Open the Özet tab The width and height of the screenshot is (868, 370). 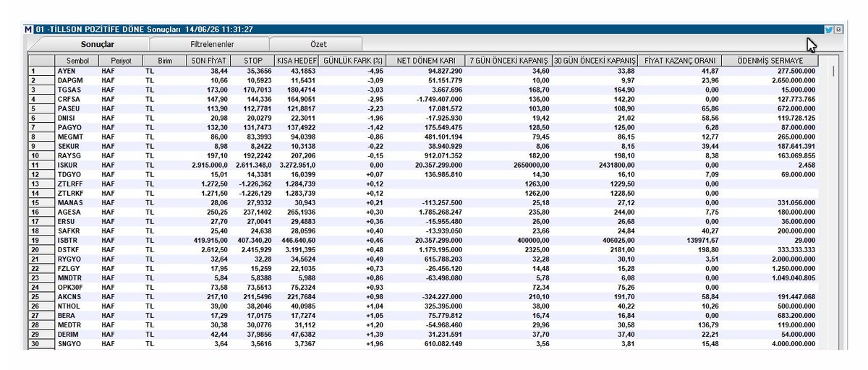[x=318, y=45]
